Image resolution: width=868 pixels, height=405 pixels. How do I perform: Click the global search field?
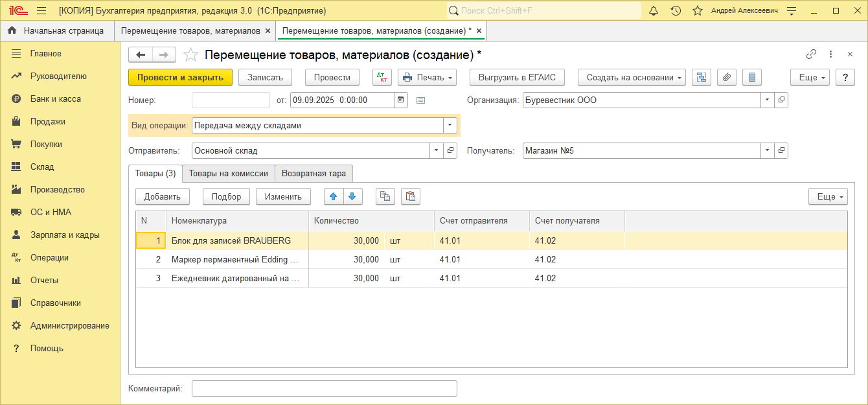(x=544, y=11)
